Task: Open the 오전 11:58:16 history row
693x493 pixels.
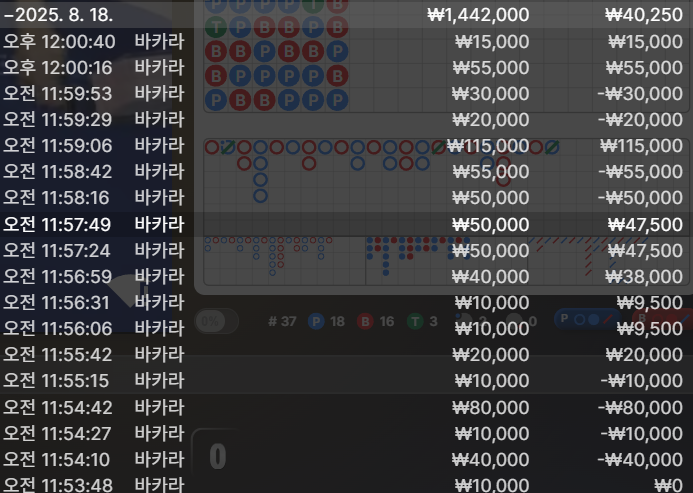Action: pos(346,198)
